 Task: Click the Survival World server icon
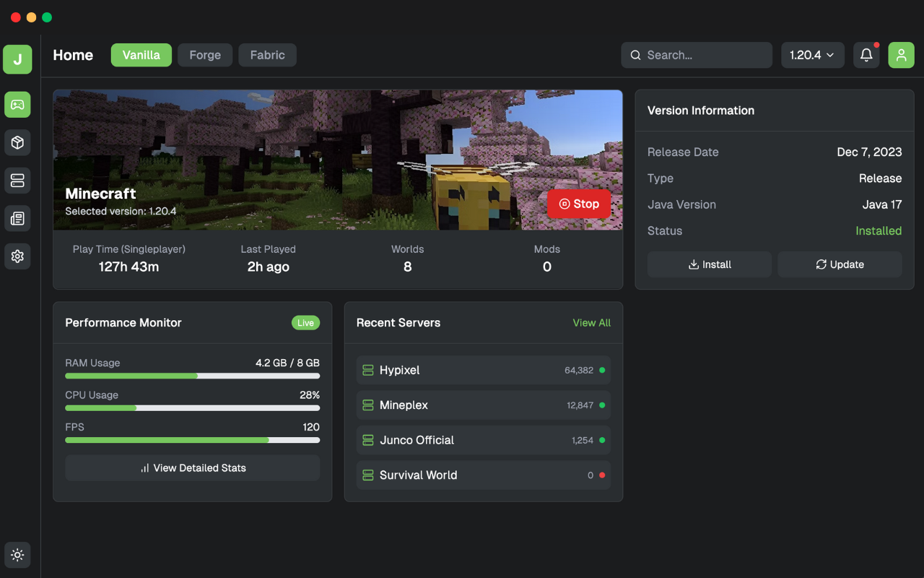[368, 475]
